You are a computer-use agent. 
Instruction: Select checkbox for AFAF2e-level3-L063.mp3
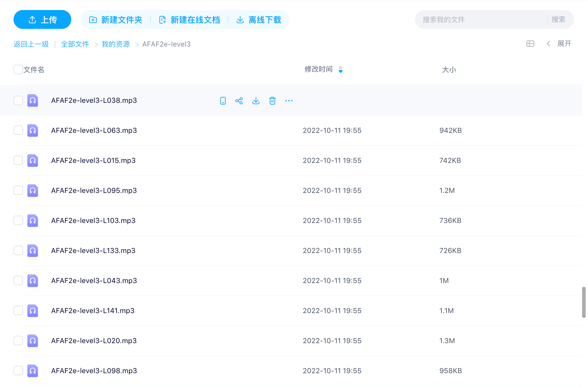pyautogui.click(x=18, y=130)
